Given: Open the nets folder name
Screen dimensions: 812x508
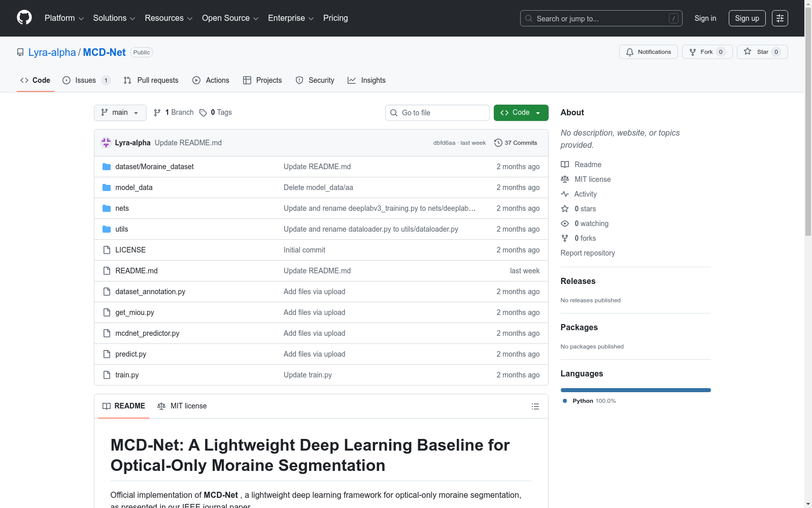Looking at the screenshot, I should 122,208.
